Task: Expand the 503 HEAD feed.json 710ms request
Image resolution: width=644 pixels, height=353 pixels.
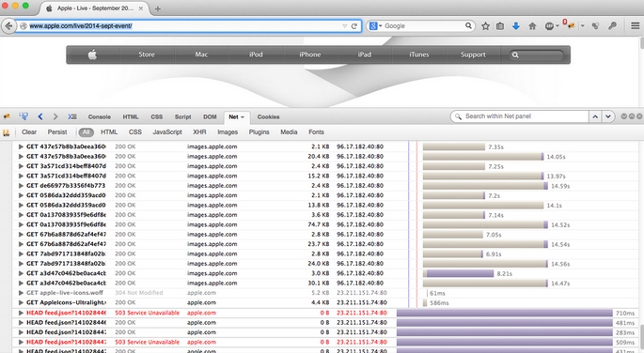Action: click(x=21, y=313)
